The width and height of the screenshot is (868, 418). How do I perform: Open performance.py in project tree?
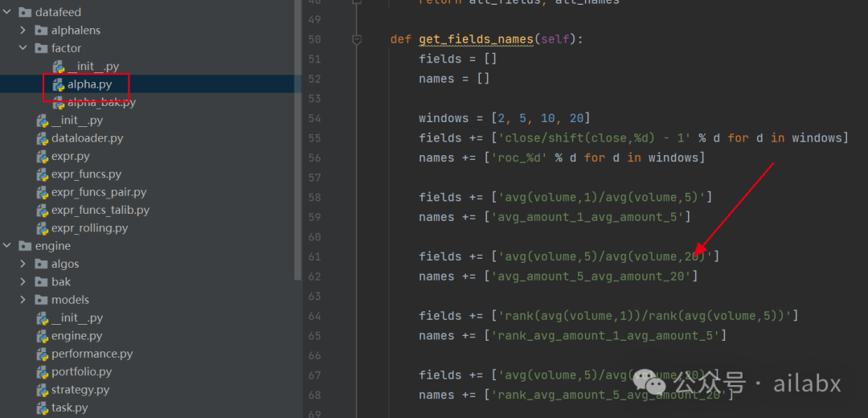coord(92,353)
